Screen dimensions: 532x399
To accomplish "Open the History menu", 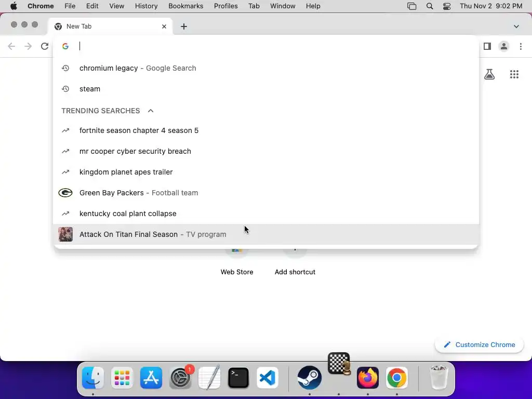I will tap(146, 6).
